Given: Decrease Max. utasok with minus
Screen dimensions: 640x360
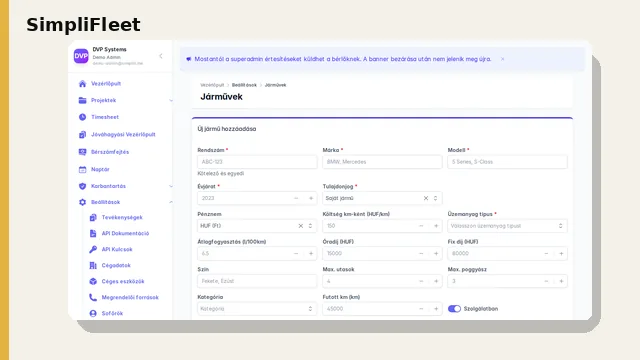Looking at the screenshot, I should (421, 281).
